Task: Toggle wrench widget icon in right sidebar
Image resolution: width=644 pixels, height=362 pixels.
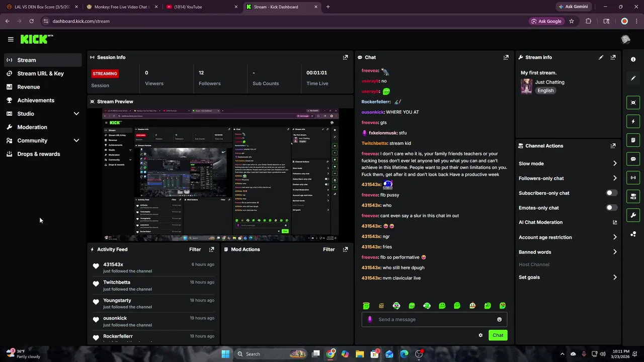Action: point(633,215)
